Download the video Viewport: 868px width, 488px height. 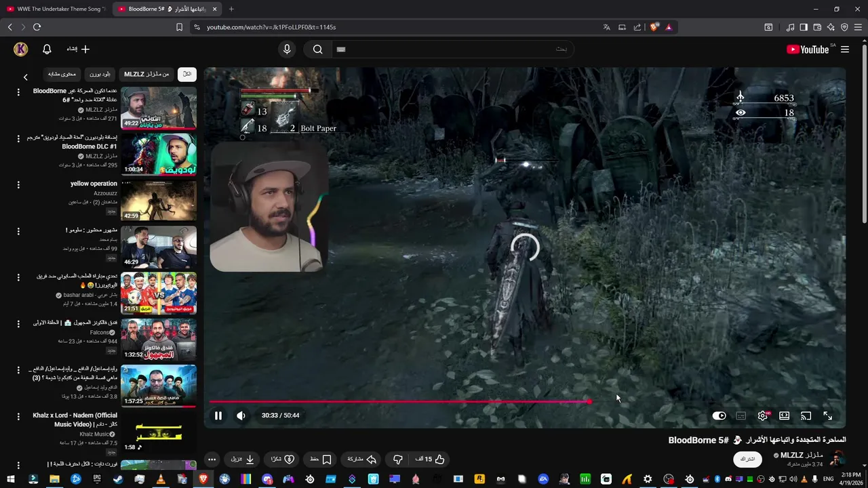pyautogui.click(x=243, y=459)
